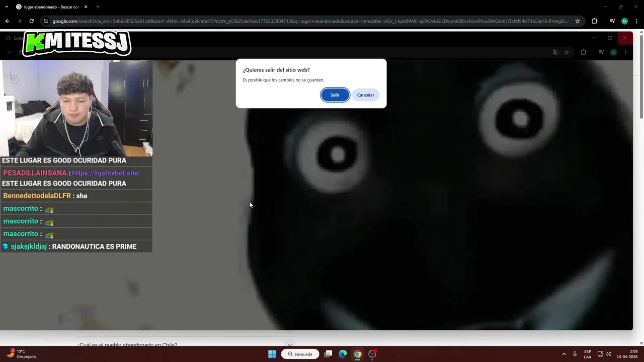This screenshot has height=362, width=644.
Task: Click the streamer webcam thumbnail
Action: (x=76, y=108)
